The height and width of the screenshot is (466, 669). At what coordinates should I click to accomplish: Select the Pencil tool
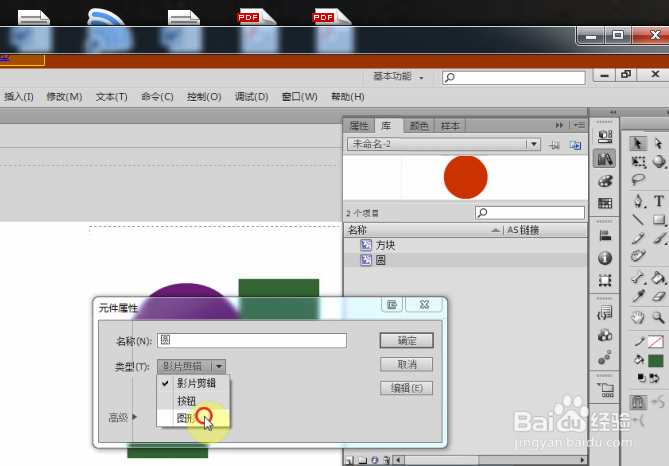click(638, 238)
